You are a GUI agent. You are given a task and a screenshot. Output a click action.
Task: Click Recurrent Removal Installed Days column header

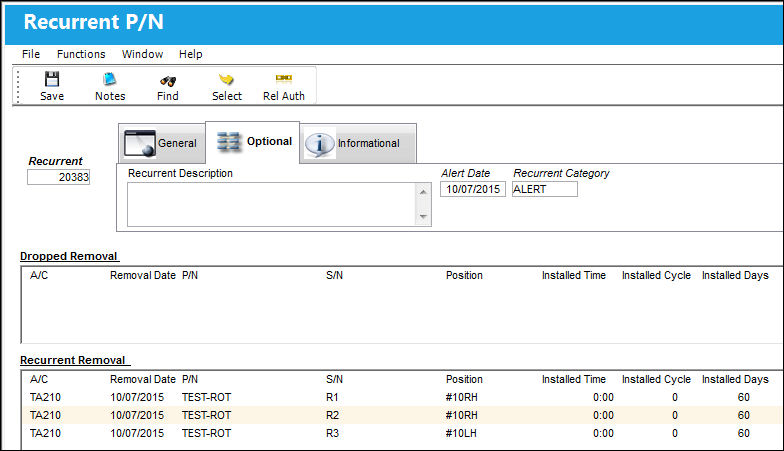[736, 380]
